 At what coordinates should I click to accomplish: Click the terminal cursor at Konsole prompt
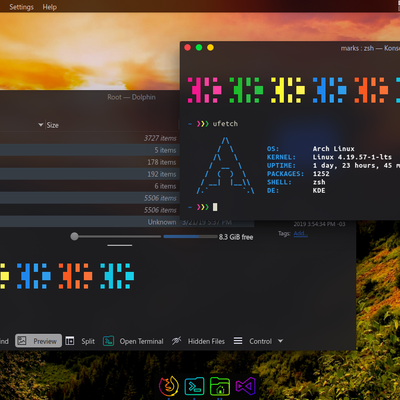pyautogui.click(x=215, y=207)
